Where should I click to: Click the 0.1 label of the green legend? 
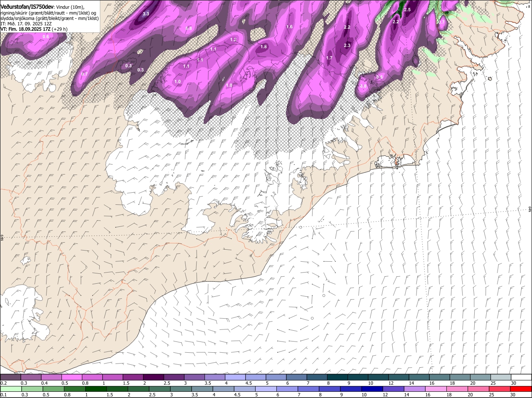coord(3,395)
